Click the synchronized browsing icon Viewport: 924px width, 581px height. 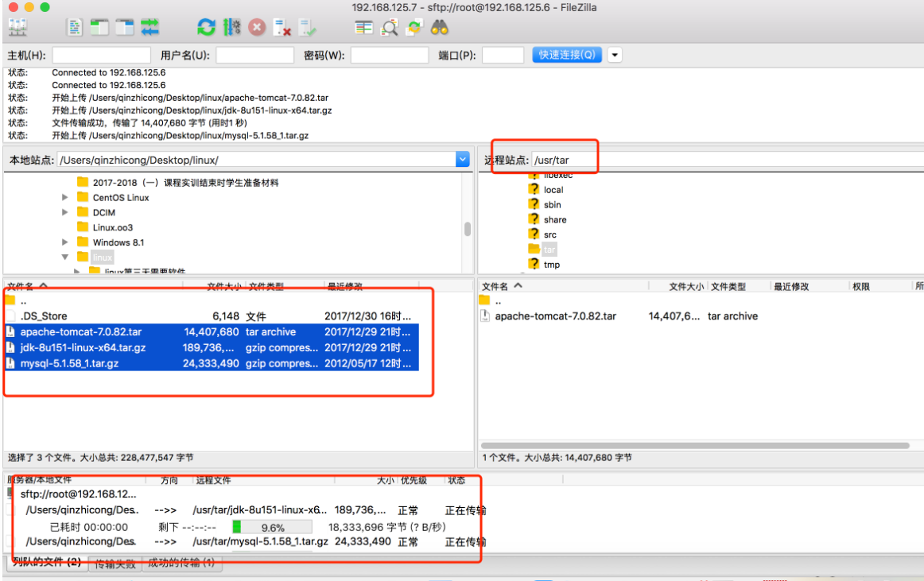click(414, 28)
